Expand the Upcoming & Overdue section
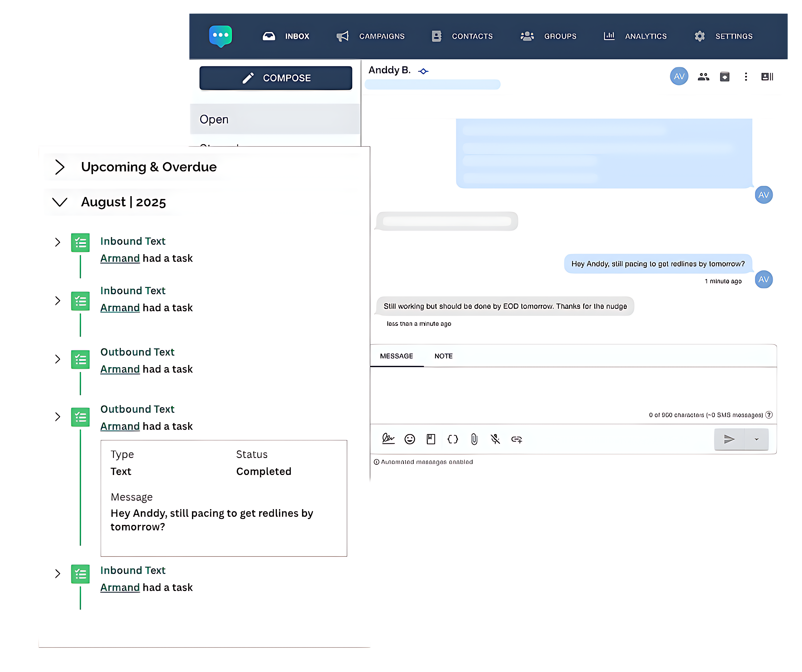 [x=60, y=167]
